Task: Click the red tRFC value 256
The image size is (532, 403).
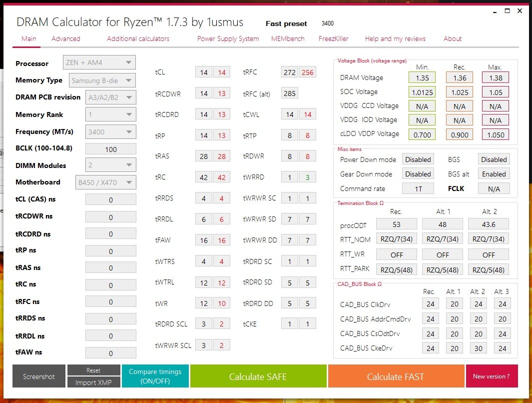Action: (307, 72)
